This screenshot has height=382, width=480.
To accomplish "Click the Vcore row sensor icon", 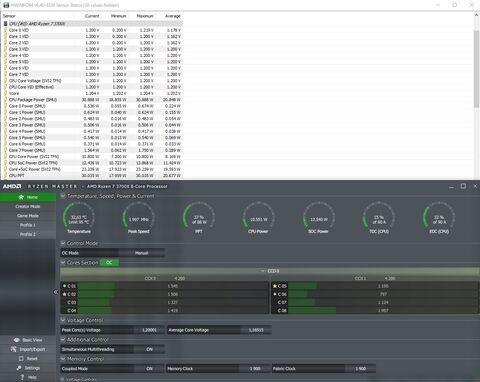I will point(5,93).
